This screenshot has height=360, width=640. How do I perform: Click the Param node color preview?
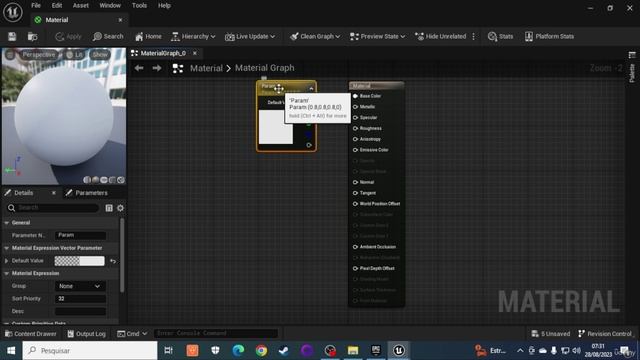click(x=276, y=127)
